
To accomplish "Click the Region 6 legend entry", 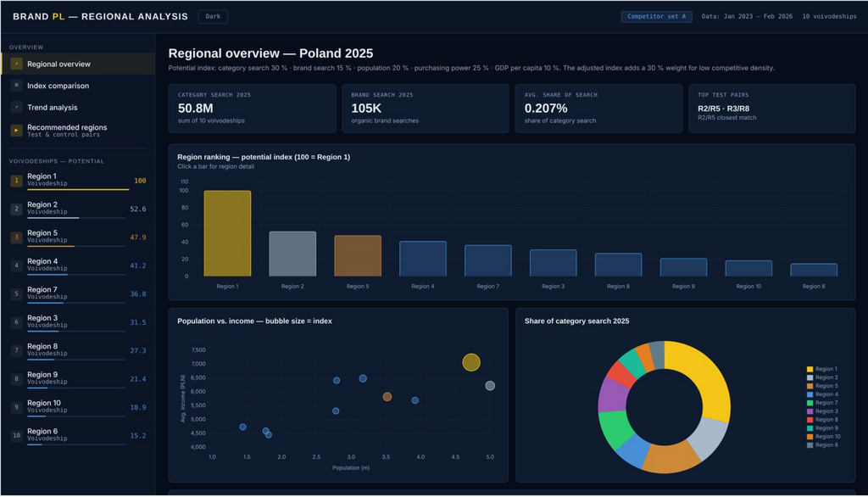I will click(822, 445).
